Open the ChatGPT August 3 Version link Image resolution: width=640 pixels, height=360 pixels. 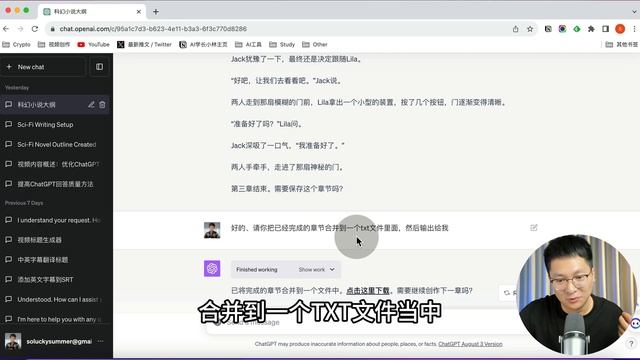[x=470, y=344]
